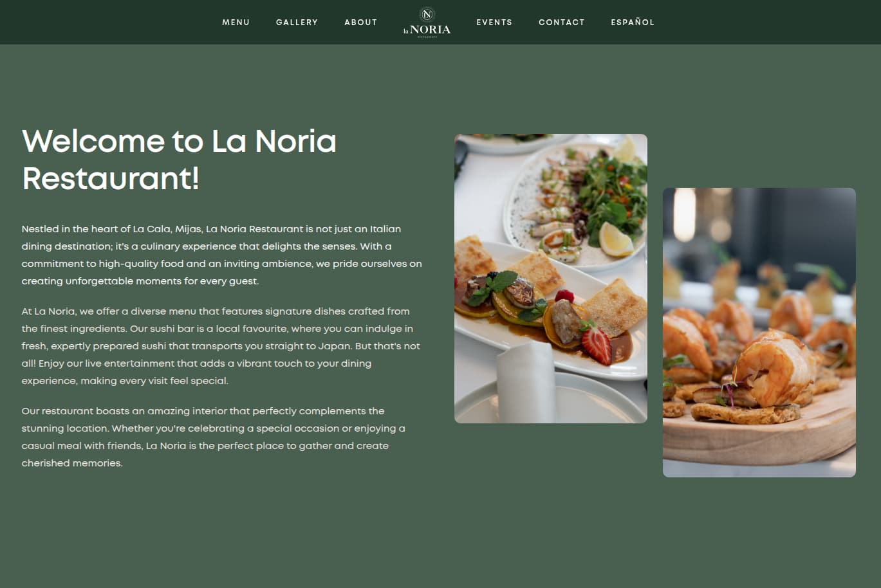This screenshot has width=881, height=588.
Task: Open the plated dishes photo
Action: pos(551,279)
